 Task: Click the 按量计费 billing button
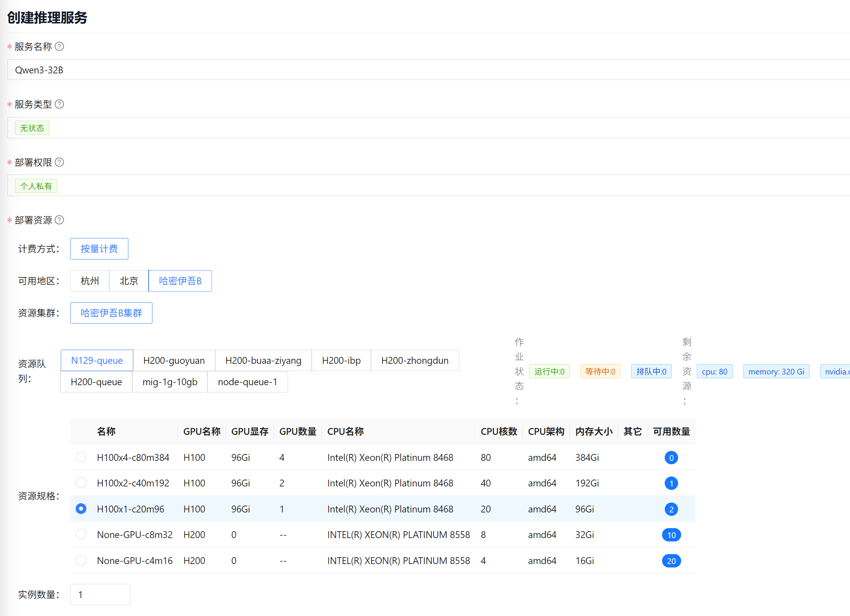tap(99, 249)
